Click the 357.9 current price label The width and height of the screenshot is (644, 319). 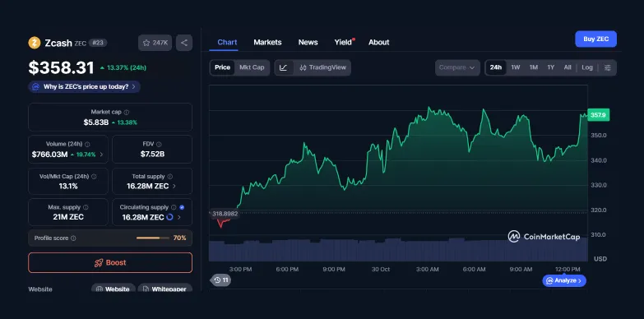[598, 115]
